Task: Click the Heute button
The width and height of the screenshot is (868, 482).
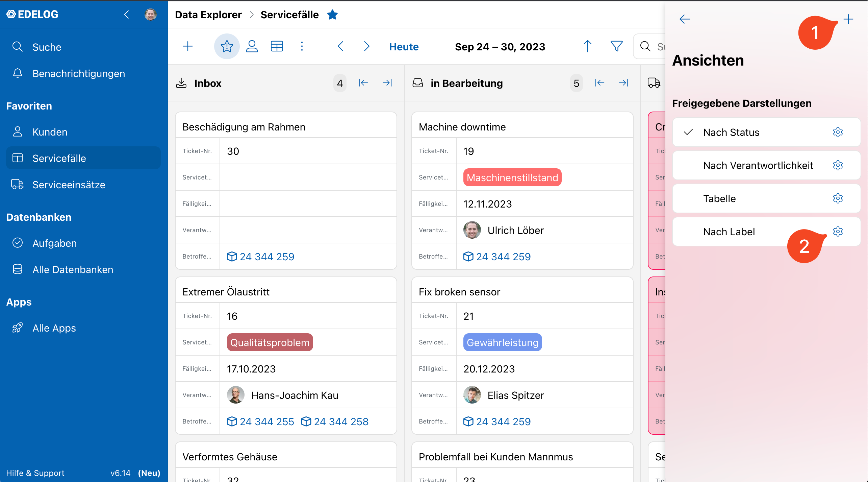Action: coord(404,47)
